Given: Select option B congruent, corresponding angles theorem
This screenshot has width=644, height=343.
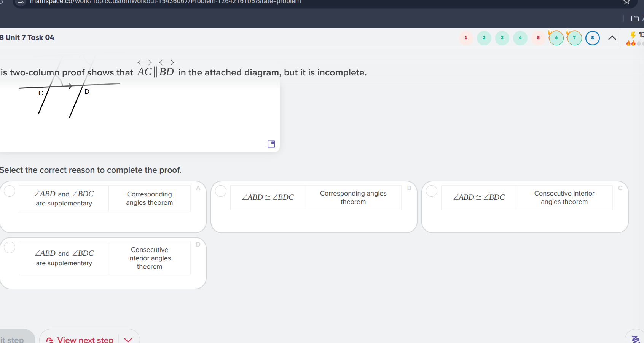Looking at the screenshot, I should (x=221, y=191).
